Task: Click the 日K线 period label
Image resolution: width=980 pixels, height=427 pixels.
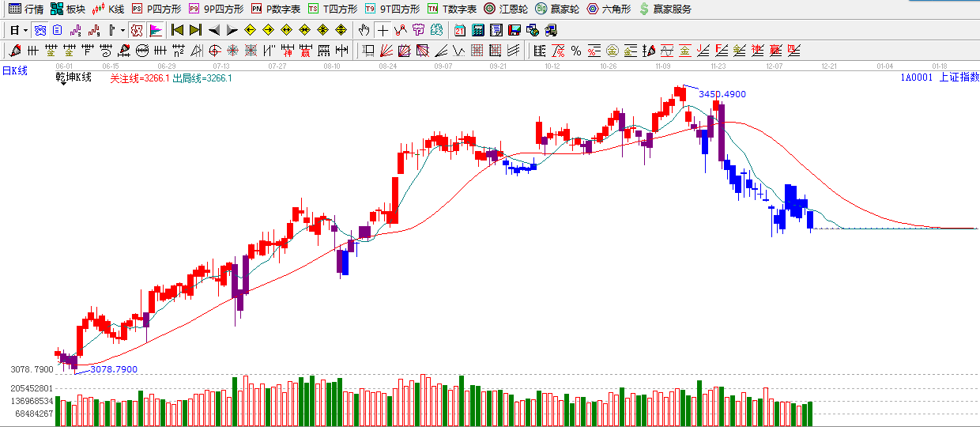Action: pos(15,71)
